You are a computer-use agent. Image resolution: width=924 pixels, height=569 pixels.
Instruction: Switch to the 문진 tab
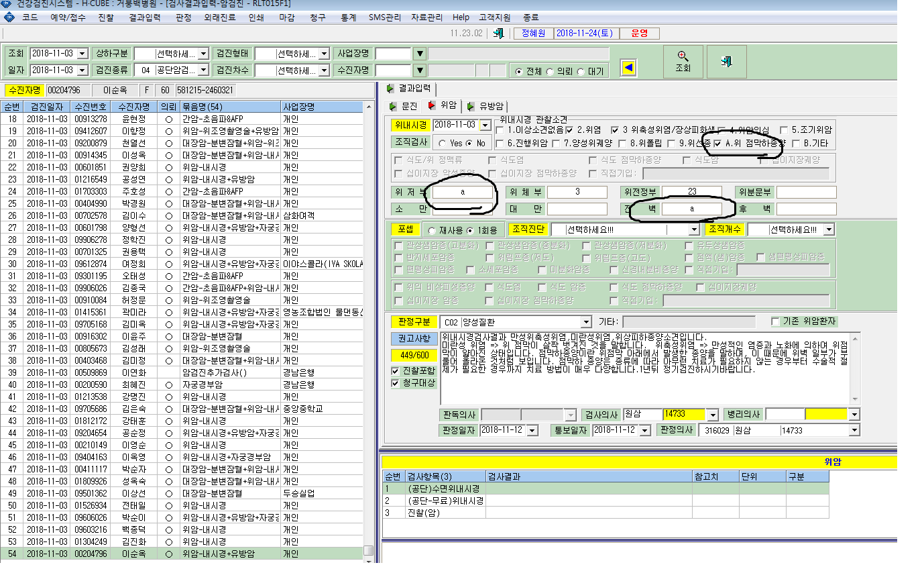tap(404, 106)
